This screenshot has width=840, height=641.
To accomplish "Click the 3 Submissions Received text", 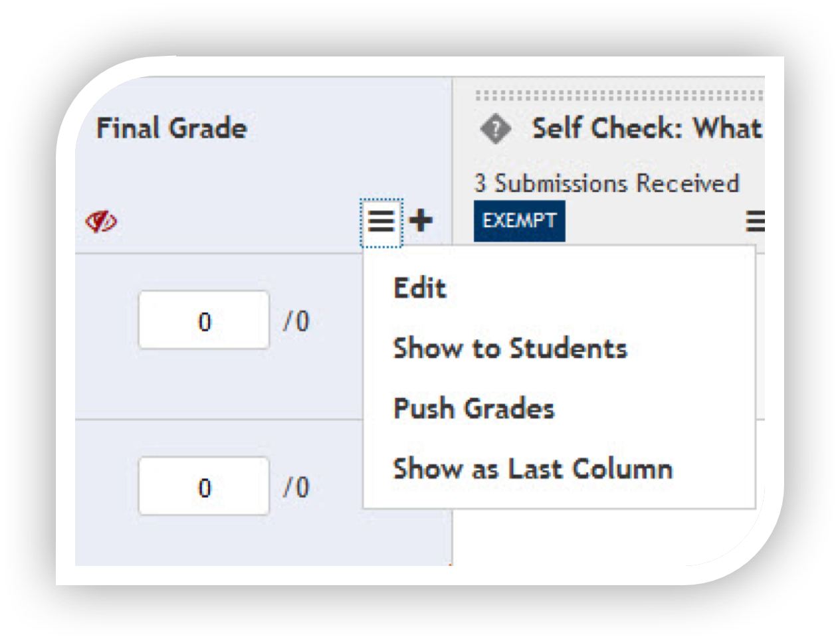I will pos(607,183).
